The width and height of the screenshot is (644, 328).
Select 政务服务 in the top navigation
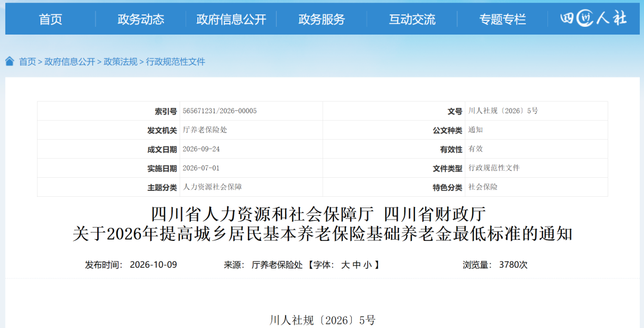click(321, 19)
